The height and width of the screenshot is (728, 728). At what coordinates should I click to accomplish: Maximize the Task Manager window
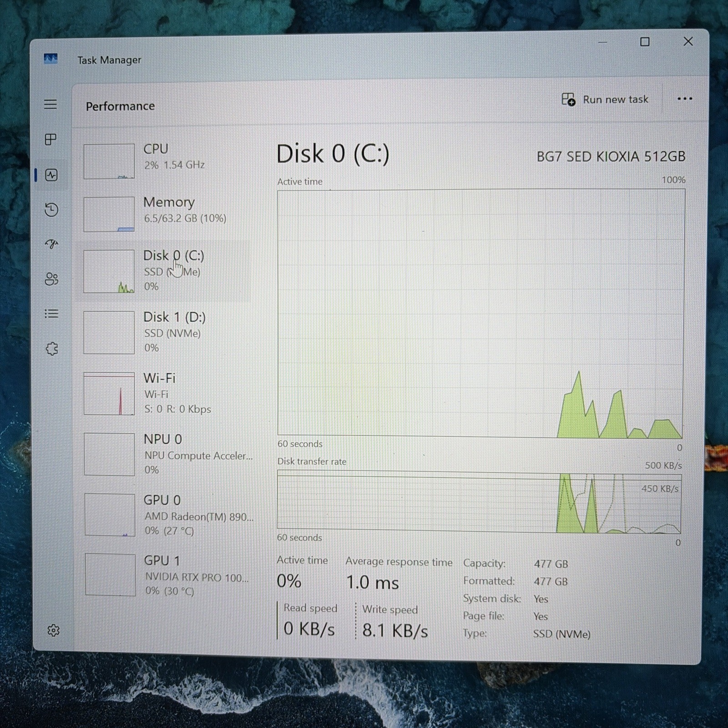[645, 42]
